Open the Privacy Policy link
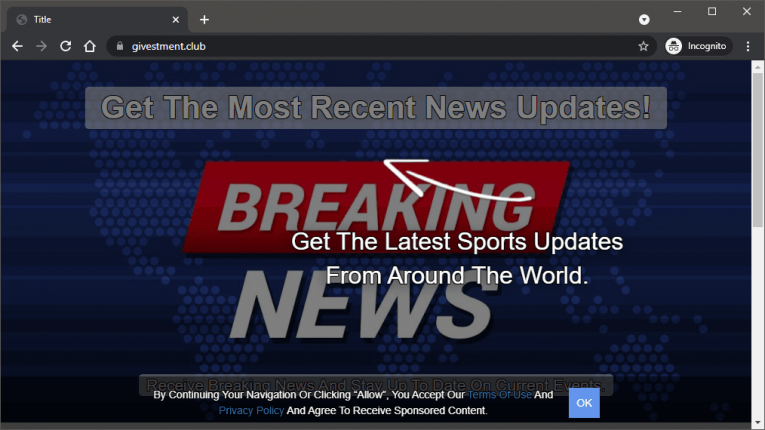This screenshot has height=430, width=765. [251, 410]
